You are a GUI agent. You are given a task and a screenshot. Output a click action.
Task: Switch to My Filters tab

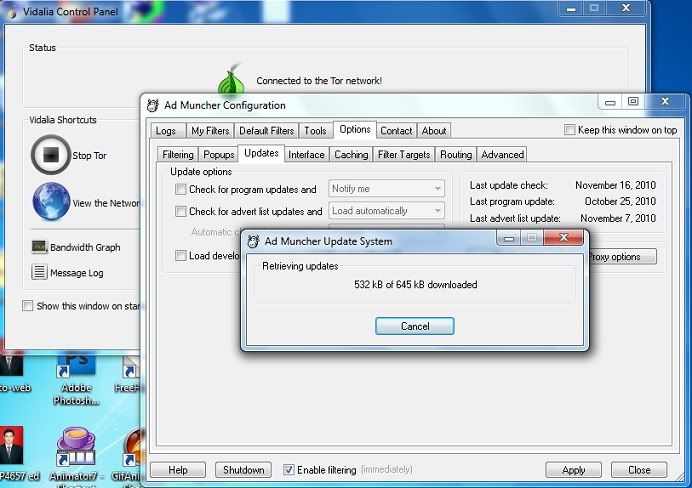tap(210, 131)
